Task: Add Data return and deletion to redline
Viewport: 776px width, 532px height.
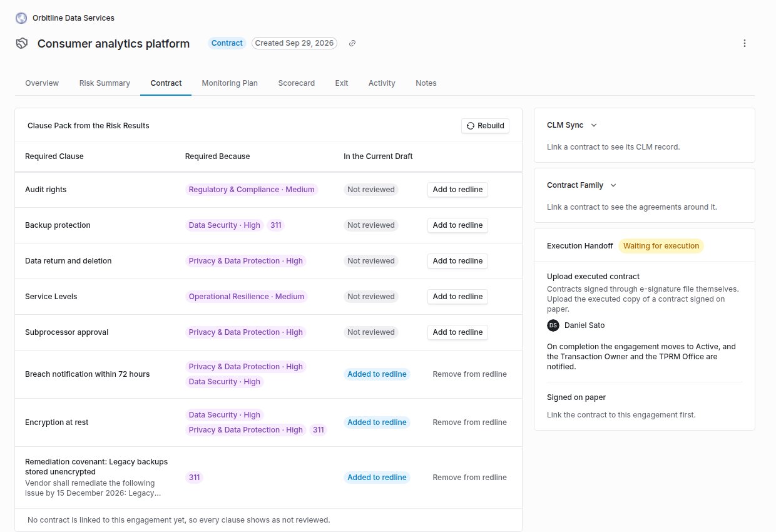Action: pyautogui.click(x=457, y=261)
